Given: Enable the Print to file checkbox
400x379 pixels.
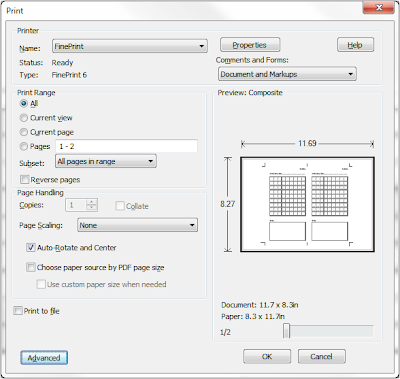Looking at the screenshot, I should tap(18, 311).
